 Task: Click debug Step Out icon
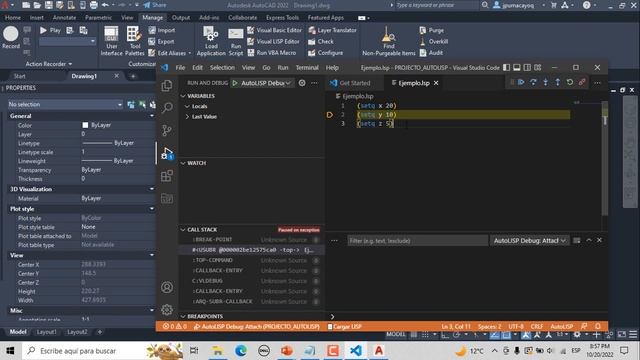(x=558, y=82)
